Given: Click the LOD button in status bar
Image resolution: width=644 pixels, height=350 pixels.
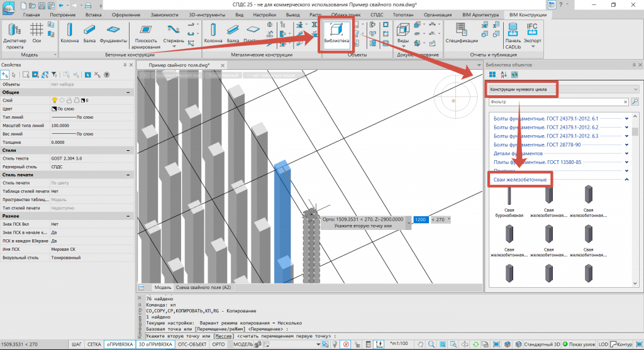Looking at the screenshot, I should [x=603, y=344].
